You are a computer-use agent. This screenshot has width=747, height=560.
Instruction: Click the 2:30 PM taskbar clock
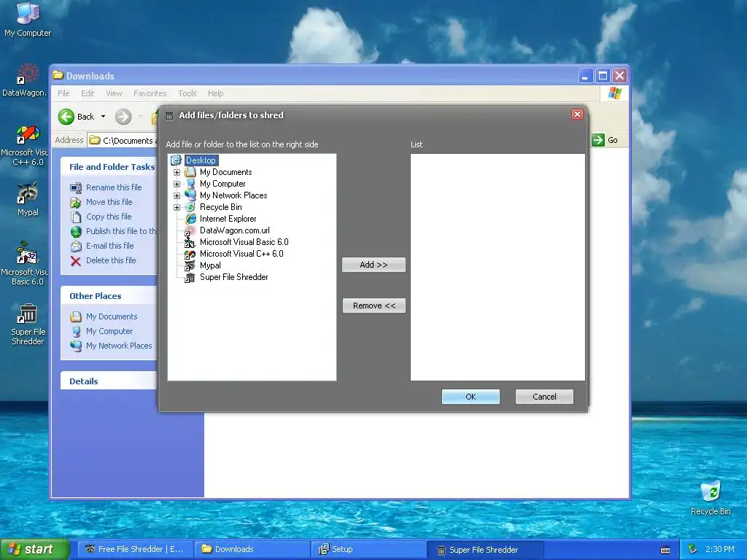(x=720, y=550)
